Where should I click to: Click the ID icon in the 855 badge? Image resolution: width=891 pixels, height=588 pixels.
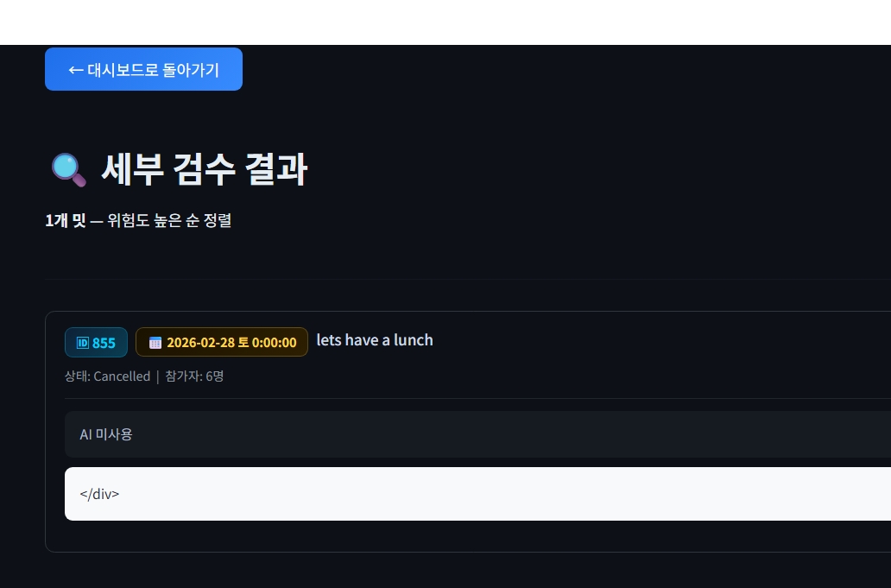[83, 343]
